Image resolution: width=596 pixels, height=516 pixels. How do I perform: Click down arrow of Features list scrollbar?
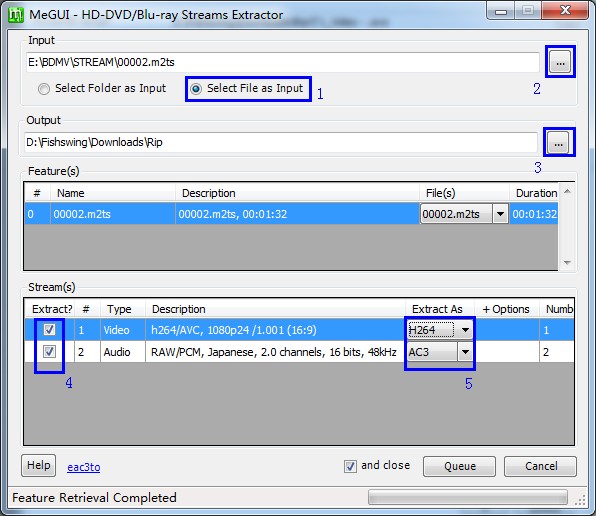tap(567, 263)
